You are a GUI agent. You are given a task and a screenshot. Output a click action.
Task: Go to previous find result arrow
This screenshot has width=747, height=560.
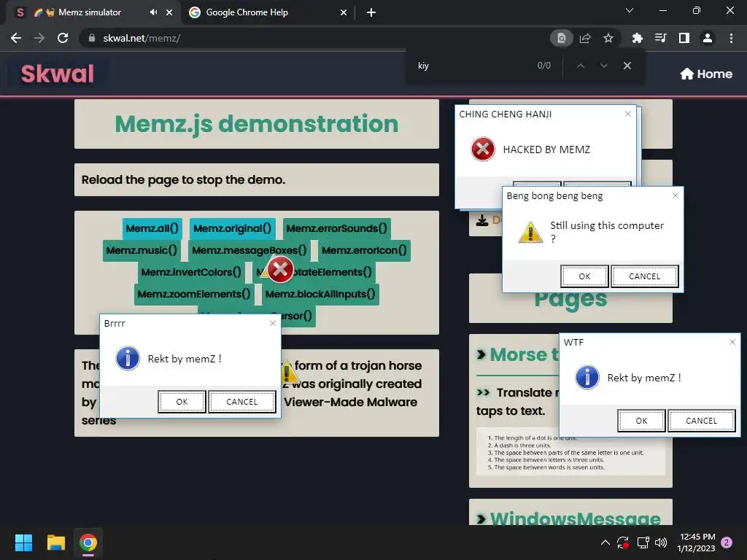580,66
